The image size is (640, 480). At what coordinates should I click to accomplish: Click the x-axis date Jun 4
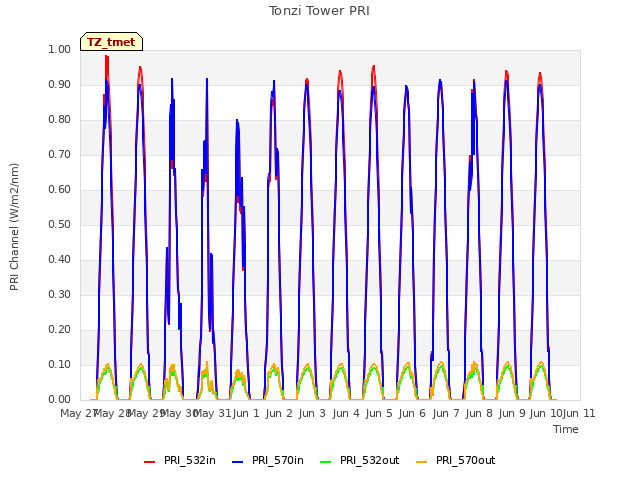346,413
